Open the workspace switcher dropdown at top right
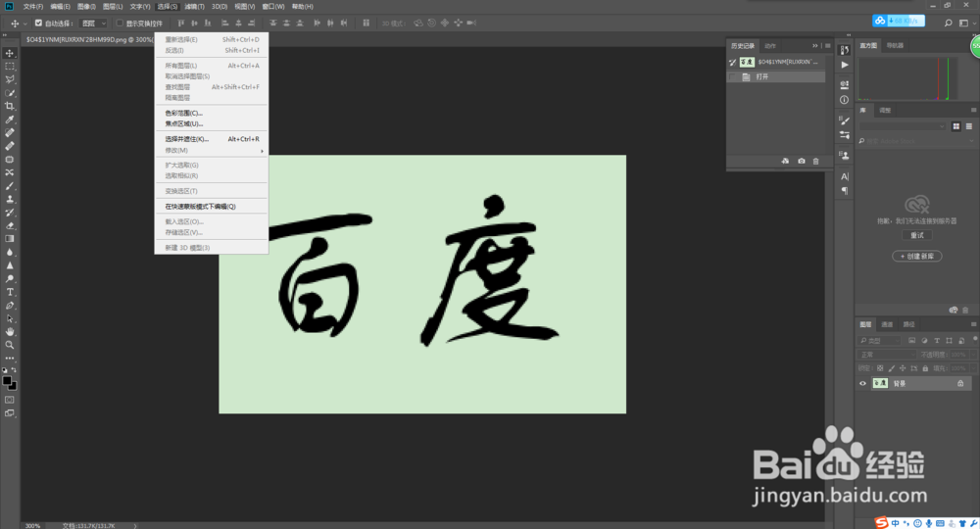980x529 pixels. 966,24
